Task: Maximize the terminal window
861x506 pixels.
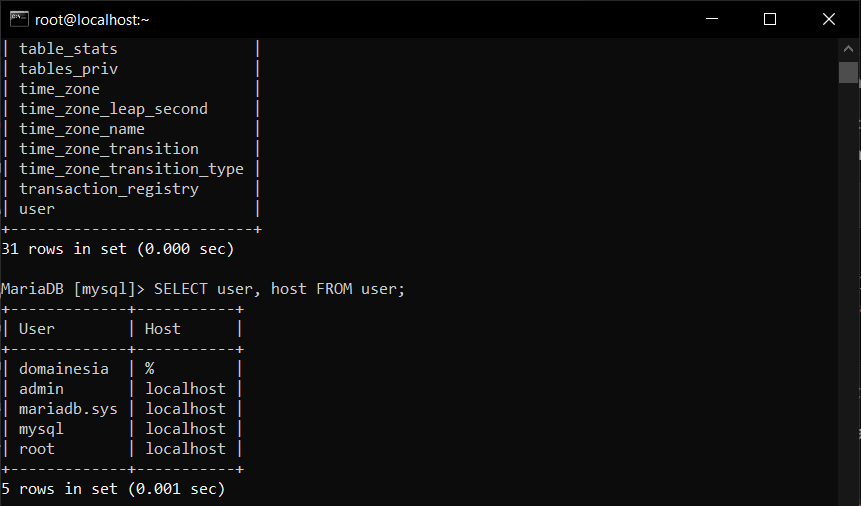Action: pyautogui.click(x=769, y=19)
